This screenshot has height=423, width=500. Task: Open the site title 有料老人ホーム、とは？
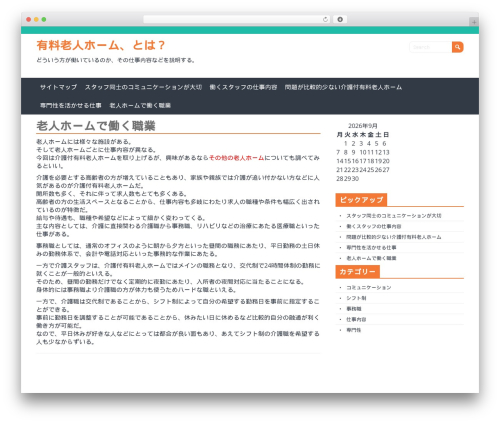tap(101, 45)
